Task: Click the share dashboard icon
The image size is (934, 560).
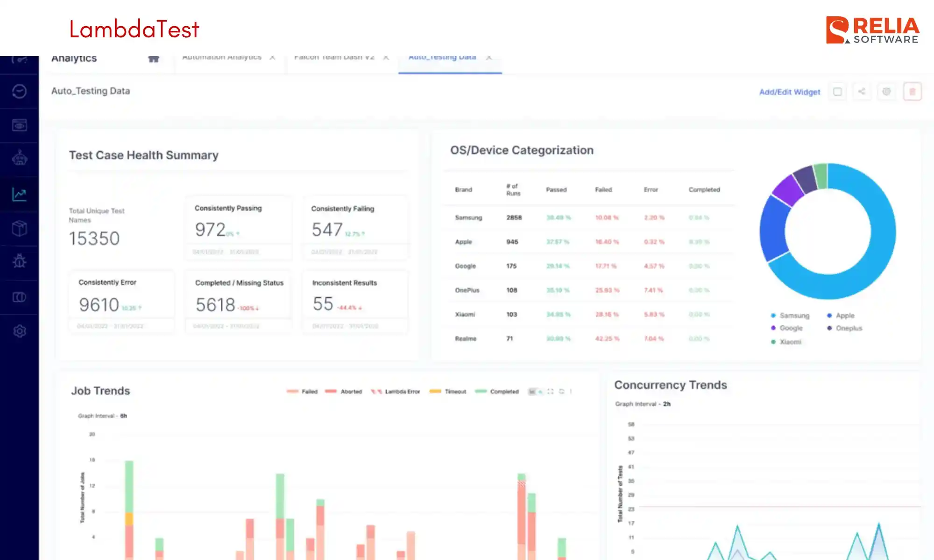Action: [862, 91]
